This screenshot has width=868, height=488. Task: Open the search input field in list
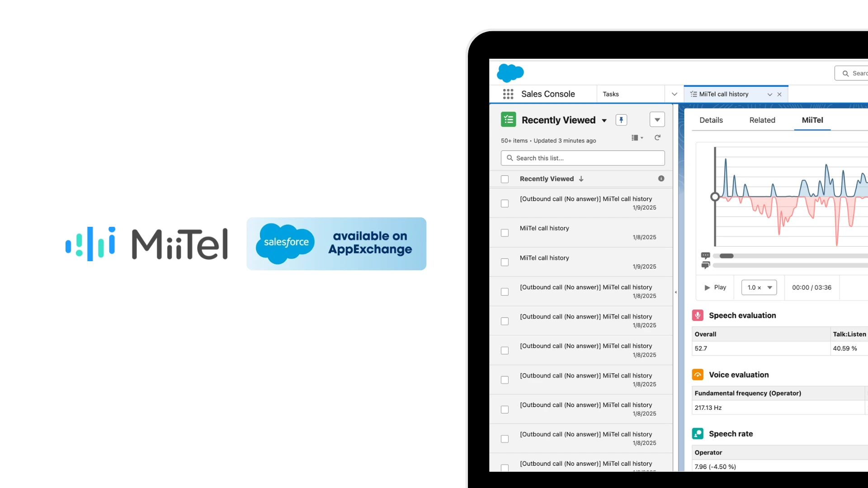(582, 158)
